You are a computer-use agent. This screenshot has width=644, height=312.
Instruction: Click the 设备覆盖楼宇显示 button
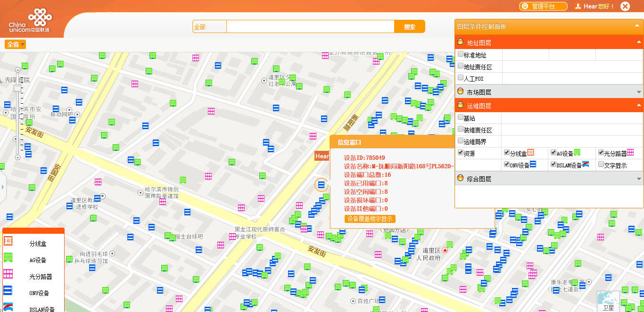(370, 219)
